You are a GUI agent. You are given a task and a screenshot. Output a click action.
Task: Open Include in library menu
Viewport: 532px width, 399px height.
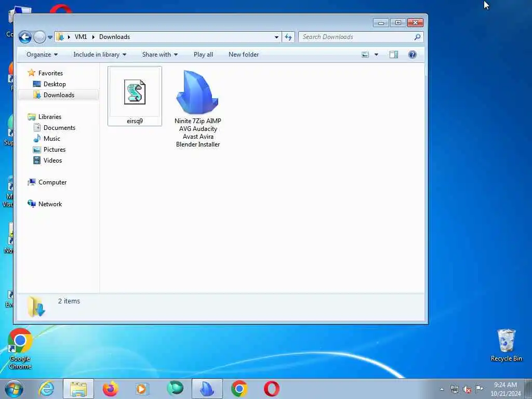100,55
